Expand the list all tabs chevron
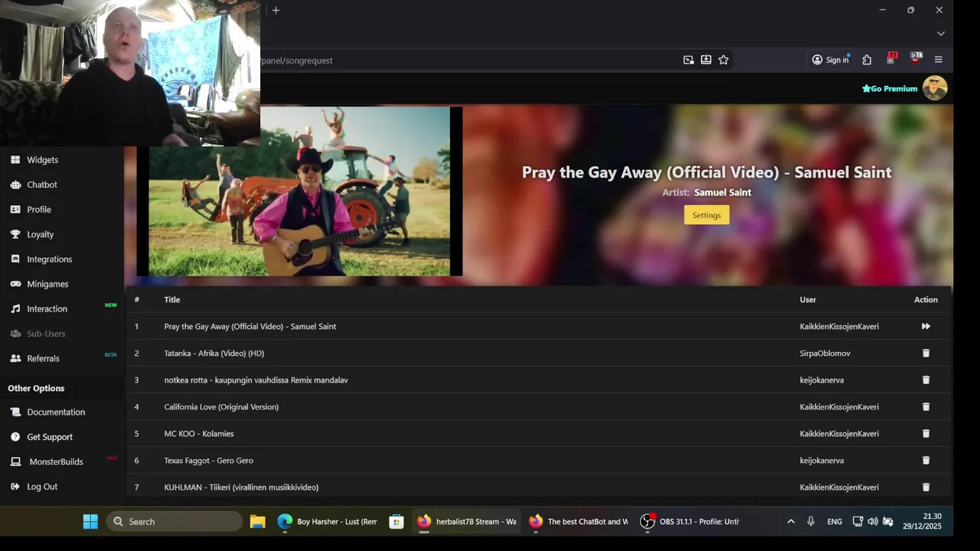Screen dimensions: 980x551 [941, 34]
